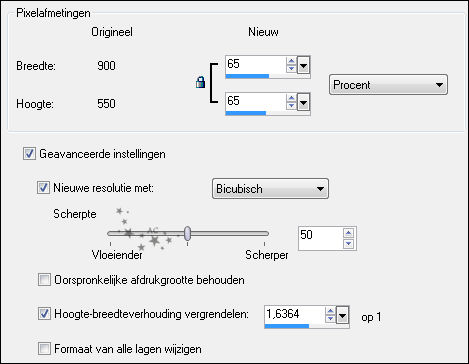Open the Procent units dropdown

pyautogui.click(x=388, y=85)
